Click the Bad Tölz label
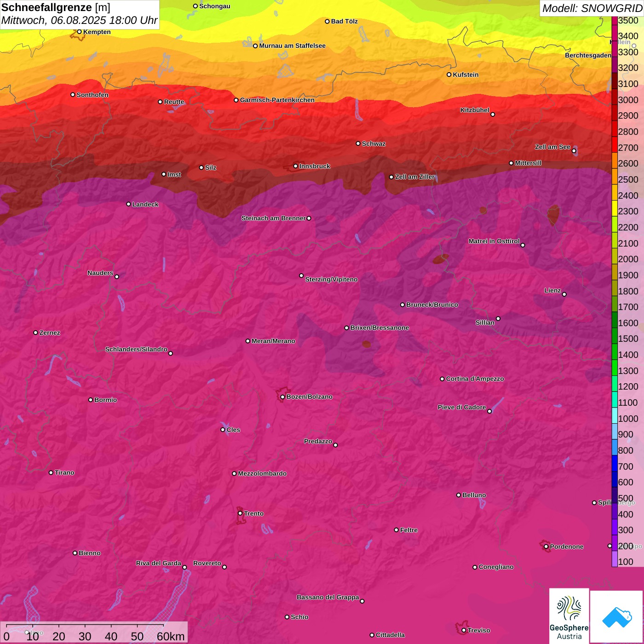The height and width of the screenshot is (644, 644). pos(345,21)
